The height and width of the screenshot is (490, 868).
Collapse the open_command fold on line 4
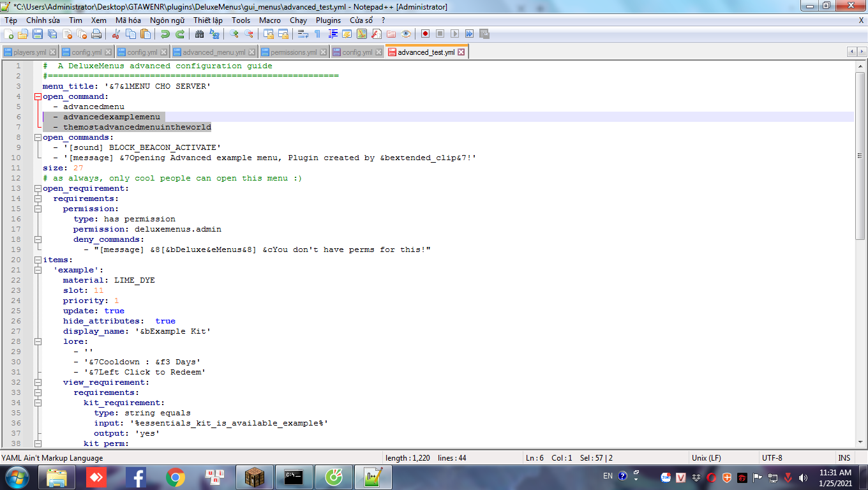[x=38, y=97]
